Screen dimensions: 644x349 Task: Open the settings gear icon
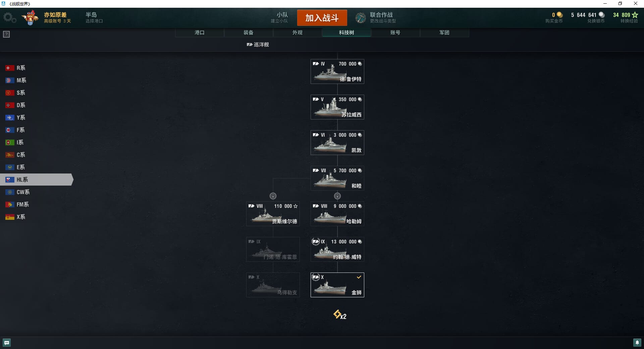pyautogui.click(x=10, y=18)
